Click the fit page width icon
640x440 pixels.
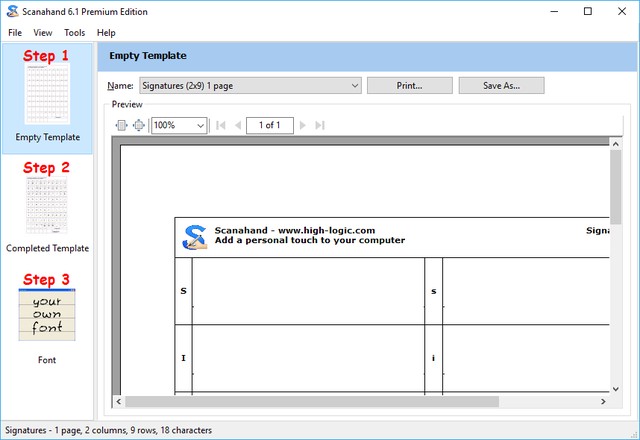pyautogui.click(x=122, y=125)
